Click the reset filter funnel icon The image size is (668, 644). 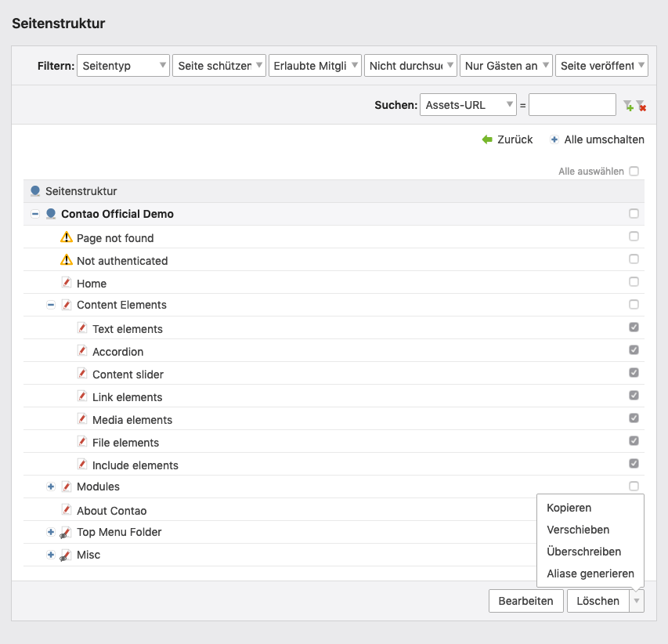(x=641, y=105)
